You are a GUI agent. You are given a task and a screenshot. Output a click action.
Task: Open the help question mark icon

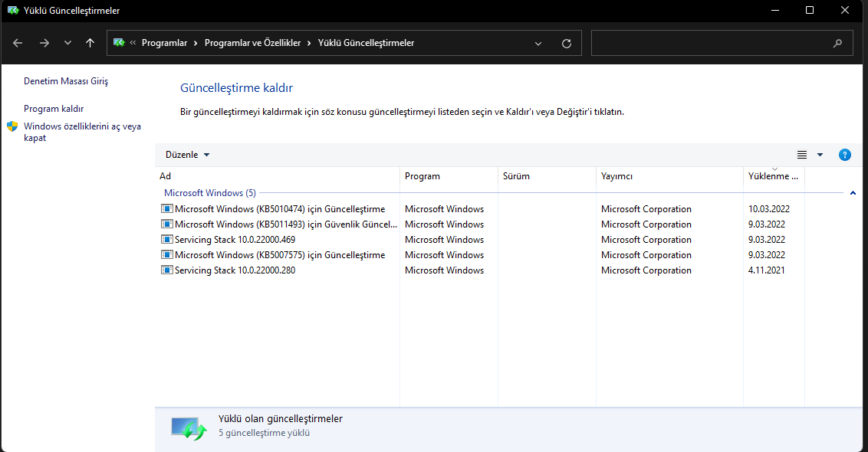tap(845, 155)
